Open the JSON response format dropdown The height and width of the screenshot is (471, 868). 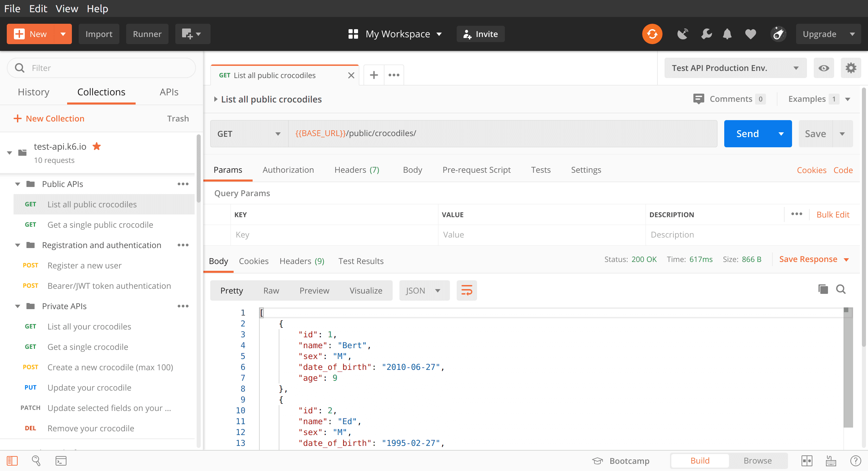point(424,290)
